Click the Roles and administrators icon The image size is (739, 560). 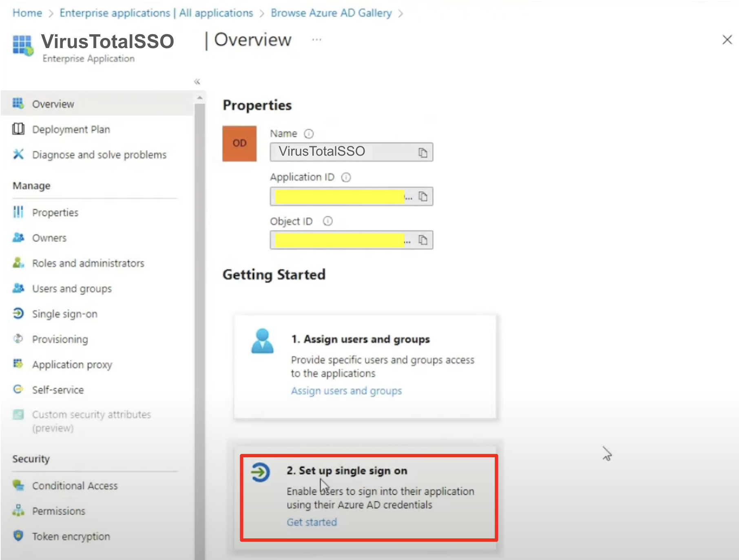coord(18,262)
